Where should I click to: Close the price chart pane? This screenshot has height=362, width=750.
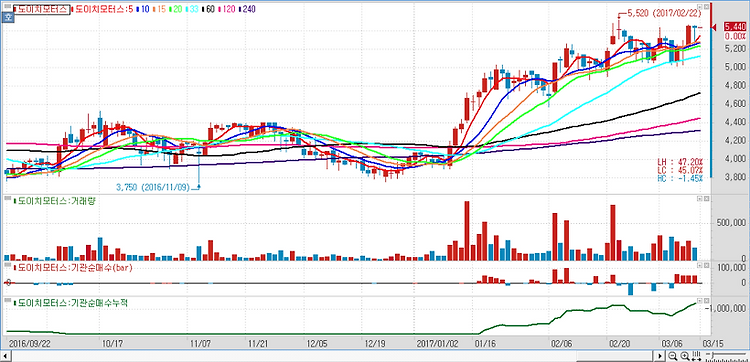pyautogui.click(x=706, y=7)
